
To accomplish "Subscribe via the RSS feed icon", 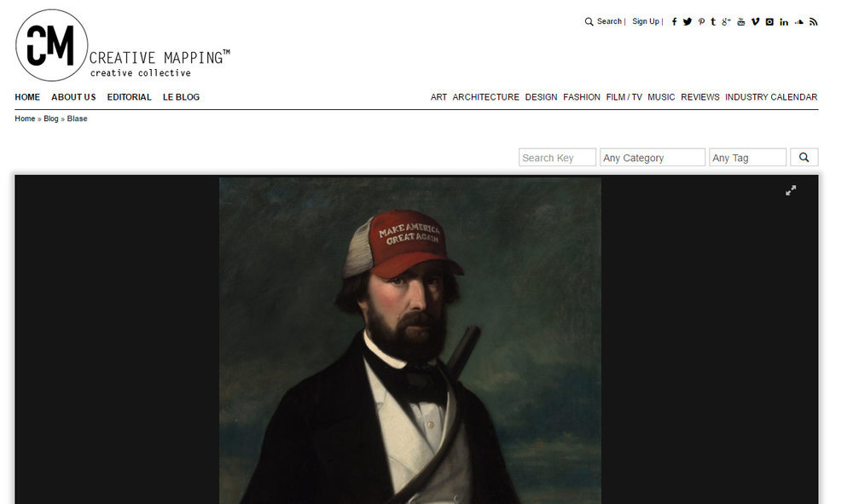I will (x=813, y=22).
